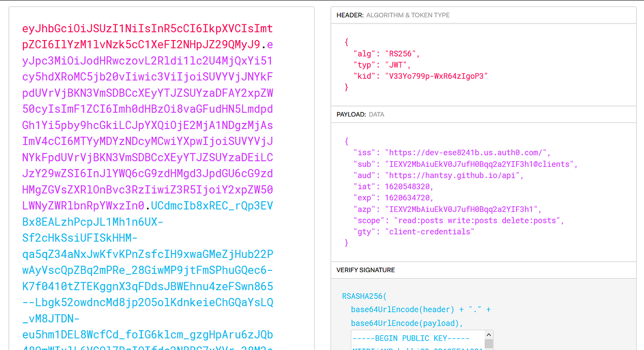
Task: Click the "kid": "V33Yo799p-WxR64zIgoP3" line
Action: [420, 76]
